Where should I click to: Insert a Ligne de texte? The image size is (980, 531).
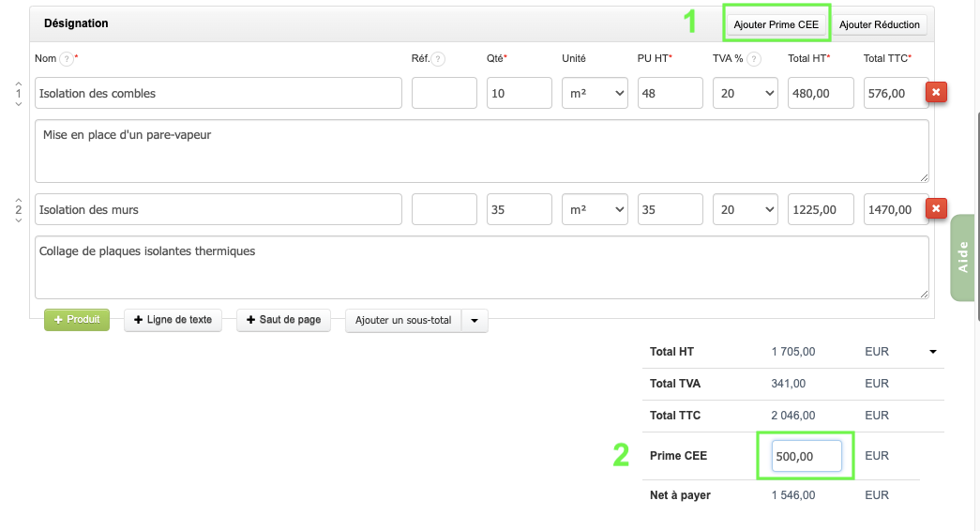click(173, 320)
